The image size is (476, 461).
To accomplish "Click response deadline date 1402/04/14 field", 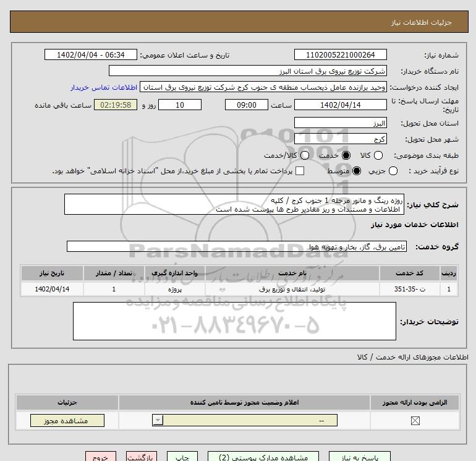I will pyautogui.click(x=340, y=105).
